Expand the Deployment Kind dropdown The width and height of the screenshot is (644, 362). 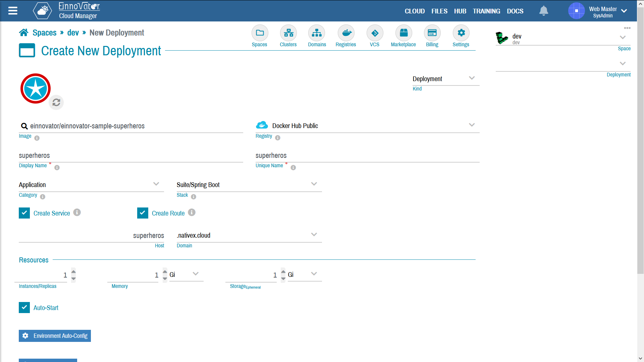[472, 78]
